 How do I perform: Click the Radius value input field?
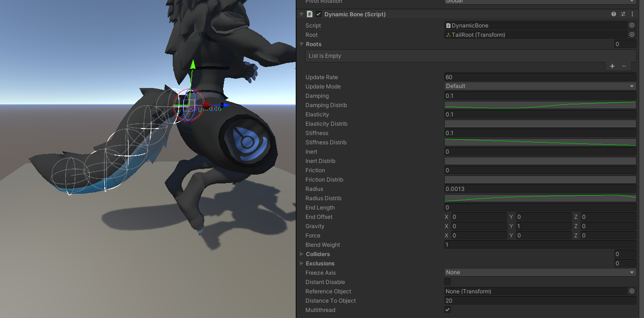coord(540,189)
